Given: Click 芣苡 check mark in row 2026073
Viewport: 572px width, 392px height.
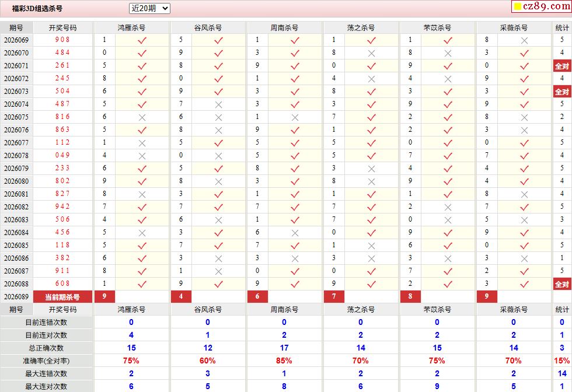Looking at the screenshot, I should 448,92.
